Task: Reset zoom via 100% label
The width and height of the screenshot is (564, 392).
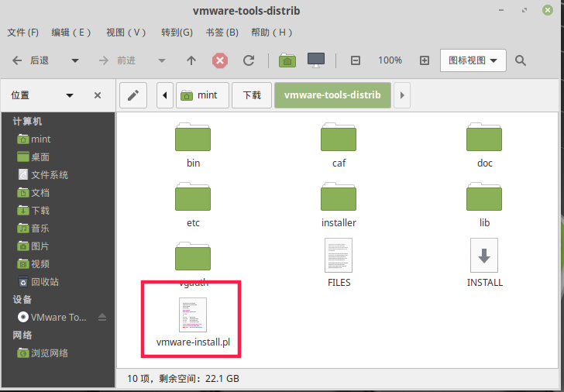Action: pos(390,60)
